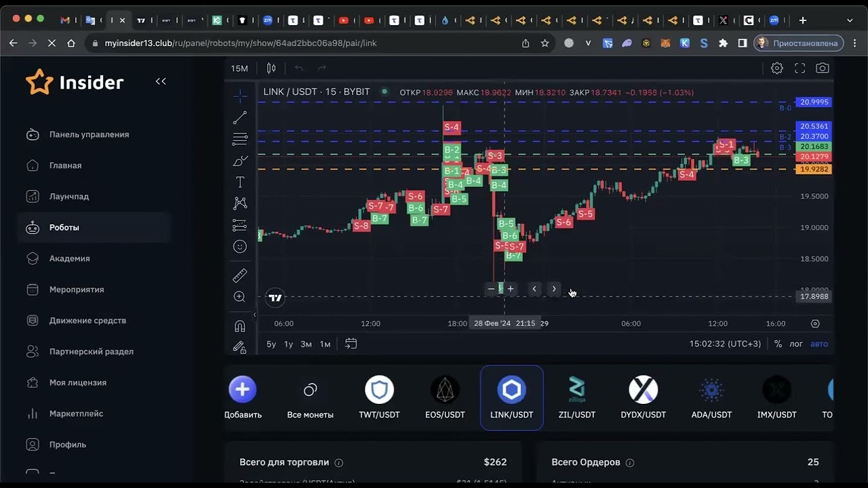Open Роботы section

pyautogui.click(x=94, y=228)
